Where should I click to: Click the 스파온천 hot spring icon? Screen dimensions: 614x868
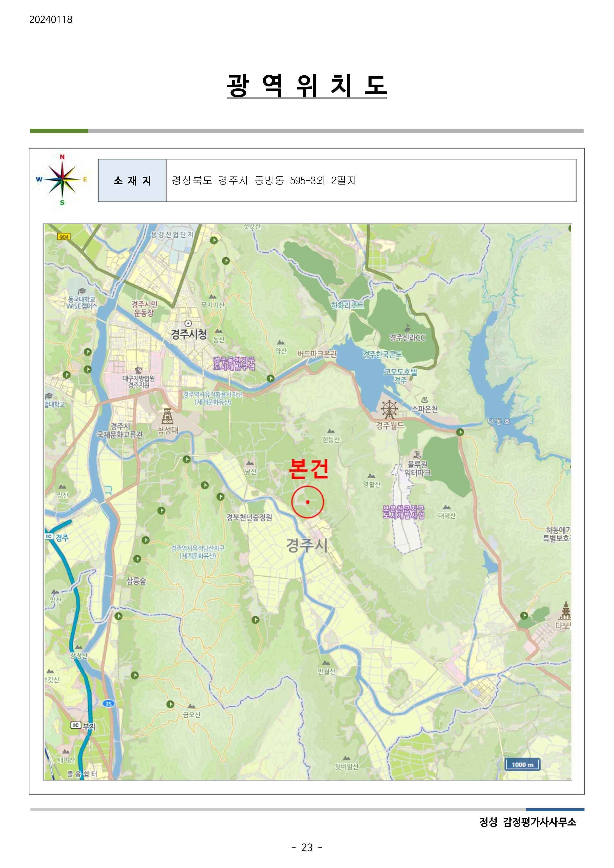[x=424, y=400]
